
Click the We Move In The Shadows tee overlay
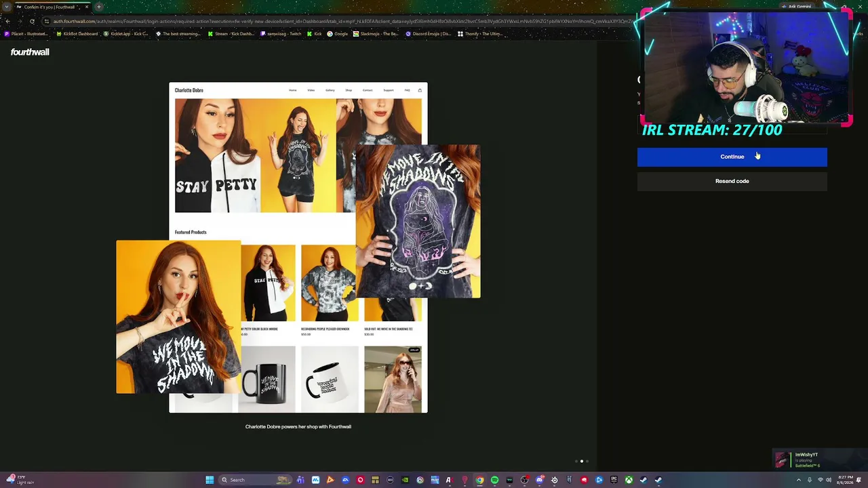418,221
